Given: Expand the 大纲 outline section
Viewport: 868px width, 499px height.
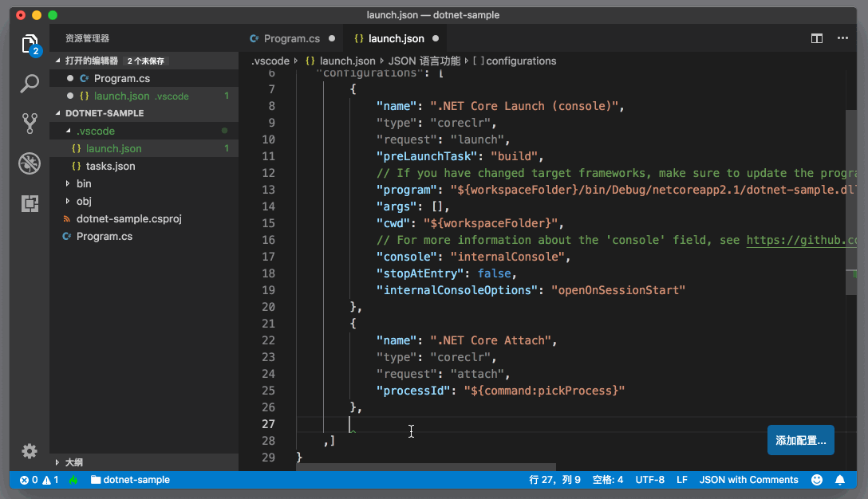Looking at the screenshot, I should [73, 462].
